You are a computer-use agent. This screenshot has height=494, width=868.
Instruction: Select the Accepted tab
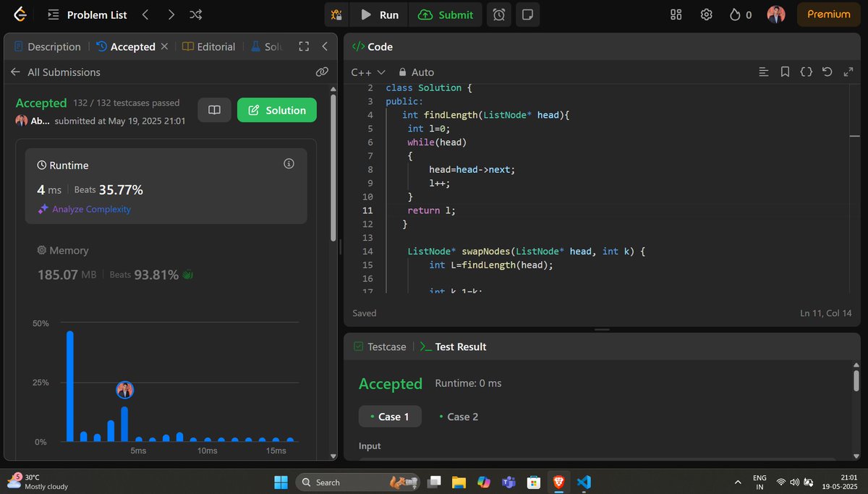click(x=126, y=46)
